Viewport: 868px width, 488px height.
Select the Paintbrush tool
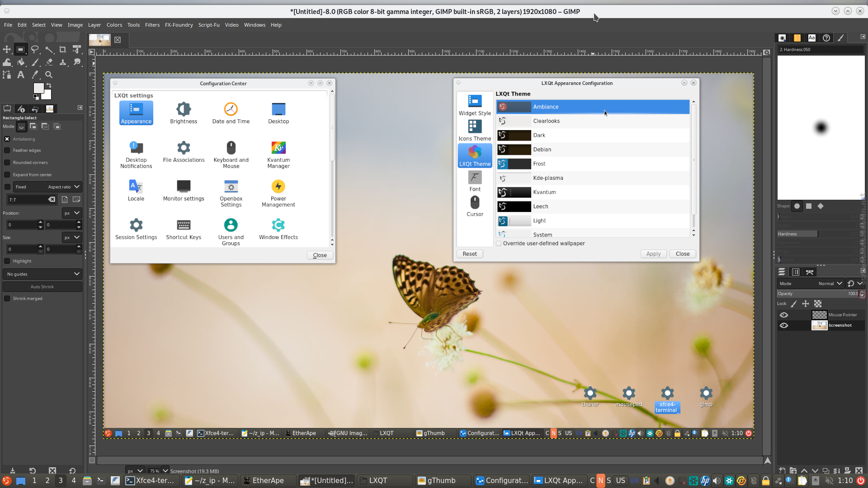pyautogui.click(x=35, y=62)
